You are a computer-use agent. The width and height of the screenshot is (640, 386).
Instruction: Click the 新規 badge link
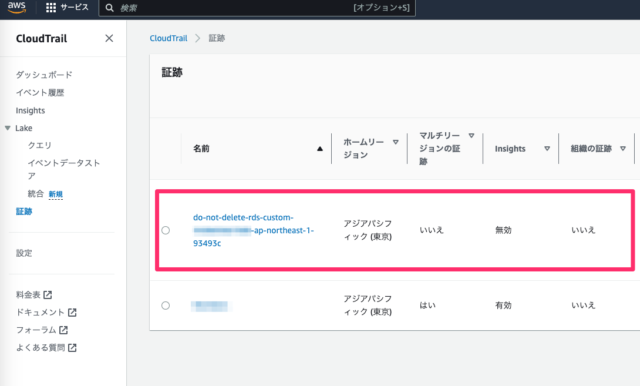(56, 194)
